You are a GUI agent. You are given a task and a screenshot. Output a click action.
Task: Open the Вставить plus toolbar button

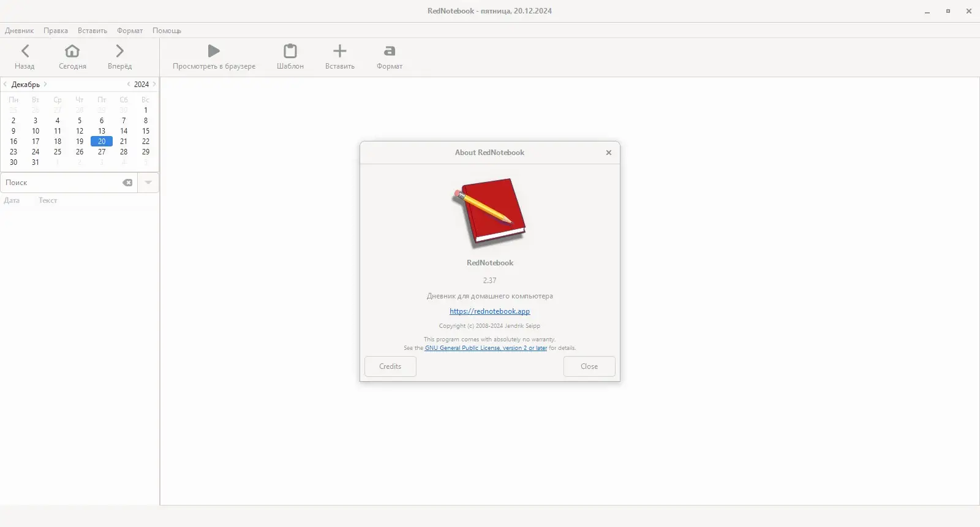pos(340,57)
